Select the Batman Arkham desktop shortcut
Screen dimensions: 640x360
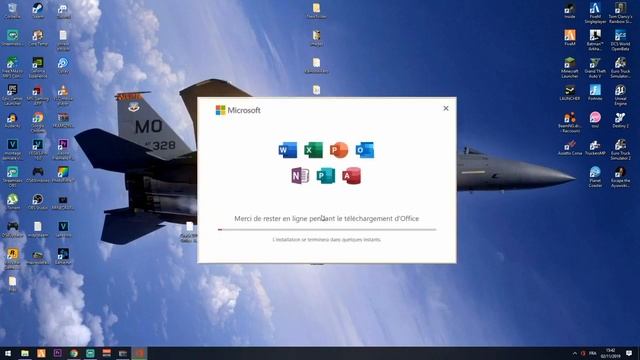pos(595,40)
